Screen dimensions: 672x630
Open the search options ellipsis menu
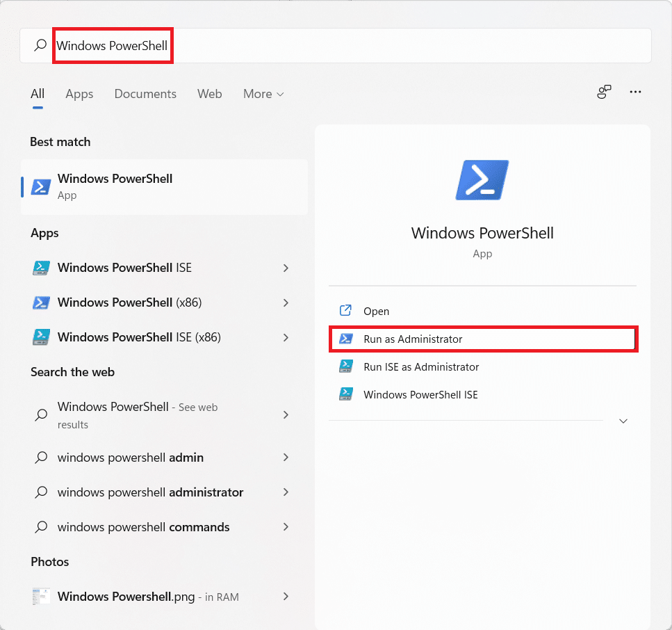(634, 92)
